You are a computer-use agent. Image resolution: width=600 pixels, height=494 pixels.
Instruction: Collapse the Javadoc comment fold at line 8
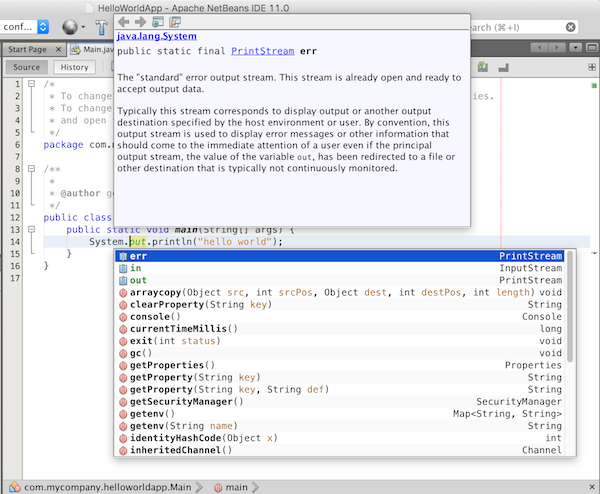[x=32, y=170]
